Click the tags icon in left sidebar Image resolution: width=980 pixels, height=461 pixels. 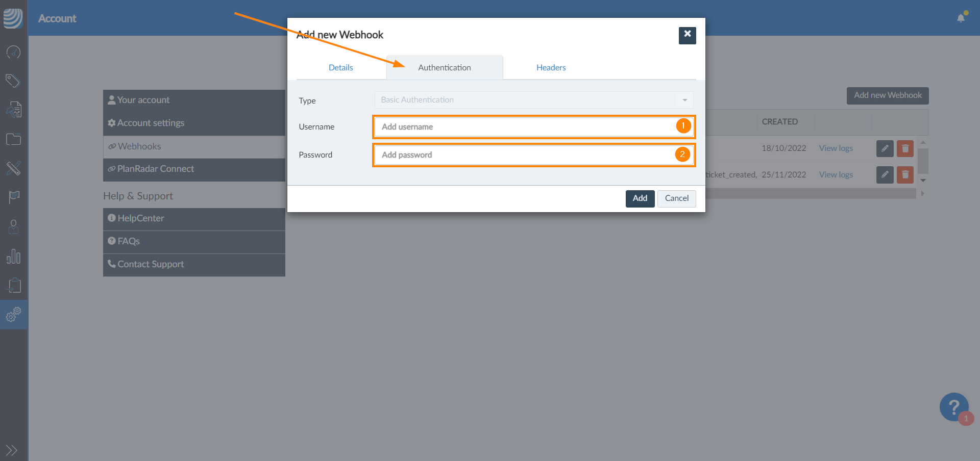pos(13,81)
